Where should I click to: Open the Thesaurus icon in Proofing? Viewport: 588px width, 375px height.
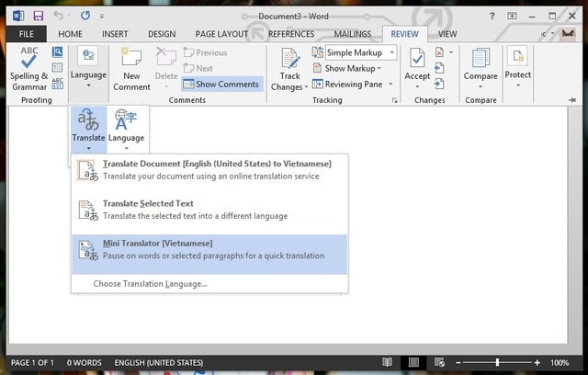(57, 67)
